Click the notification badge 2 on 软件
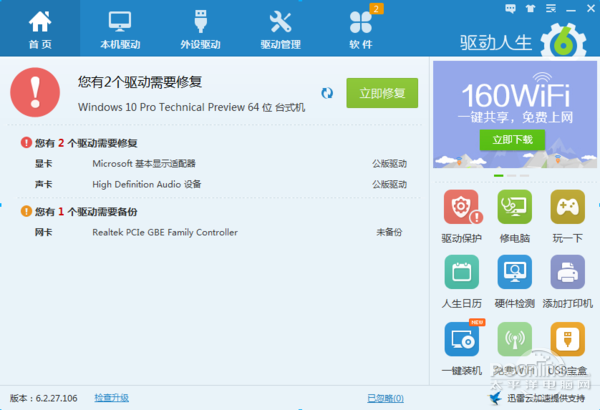The height and width of the screenshot is (410, 600). 376,8
